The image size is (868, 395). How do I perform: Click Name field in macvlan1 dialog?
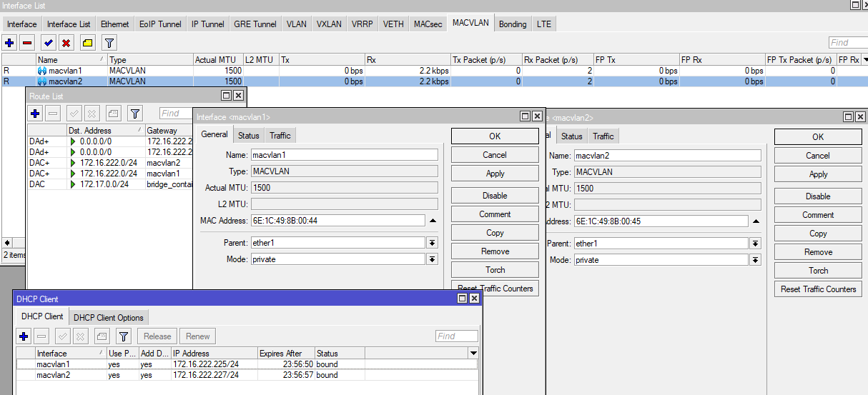[x=344, y=155]
